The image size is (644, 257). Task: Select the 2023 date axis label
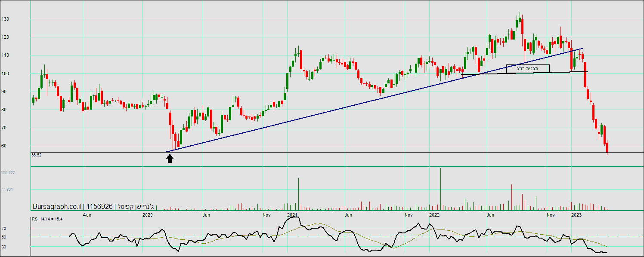(576, 214)
